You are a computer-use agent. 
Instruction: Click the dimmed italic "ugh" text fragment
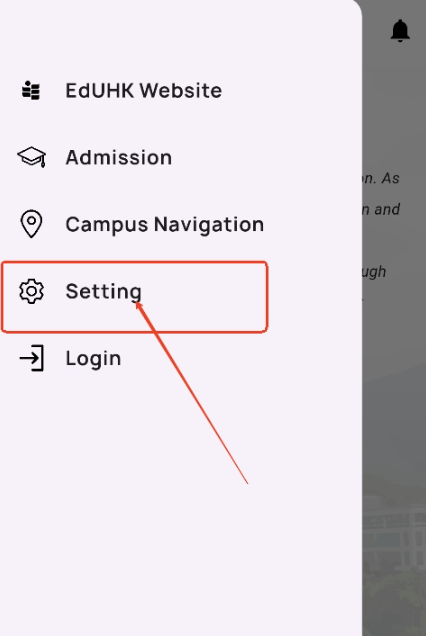pyautogui.click(x=374, y=272)
